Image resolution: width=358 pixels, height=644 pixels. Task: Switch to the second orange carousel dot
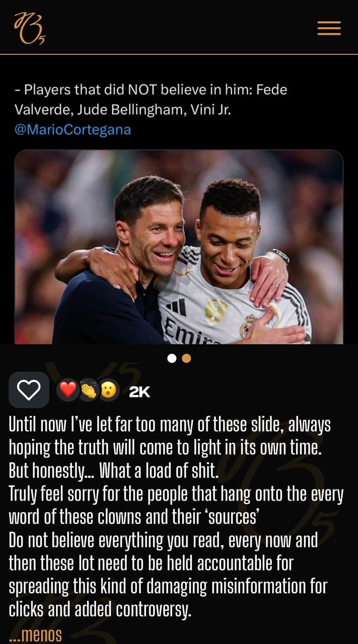(186, 358)
